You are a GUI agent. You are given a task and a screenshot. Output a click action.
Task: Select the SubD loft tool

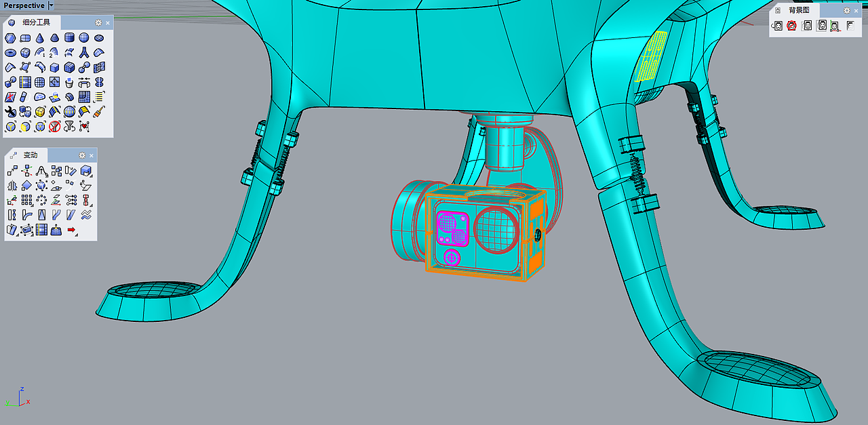click(69, 52)
